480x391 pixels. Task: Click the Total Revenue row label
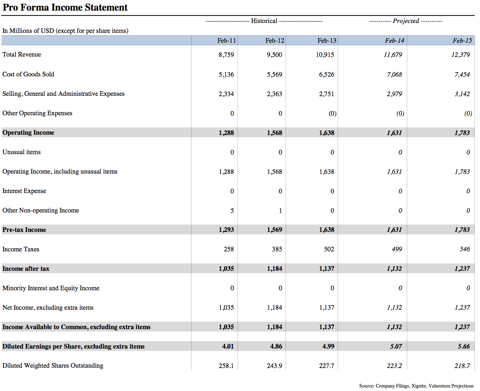click(22, 55)
